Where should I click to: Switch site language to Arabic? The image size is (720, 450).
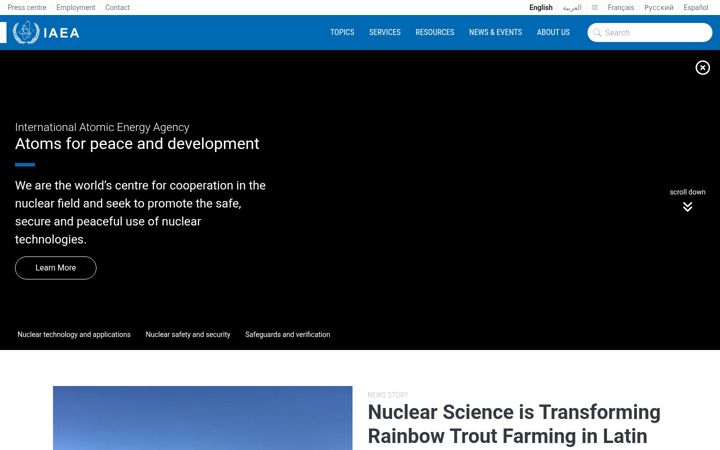tap(572, 8)
